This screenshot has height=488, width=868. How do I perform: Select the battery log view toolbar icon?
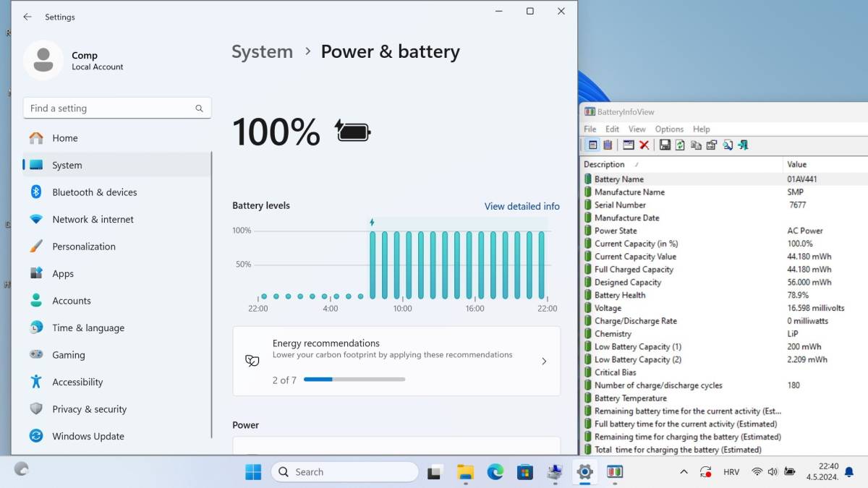pos(608,145)
